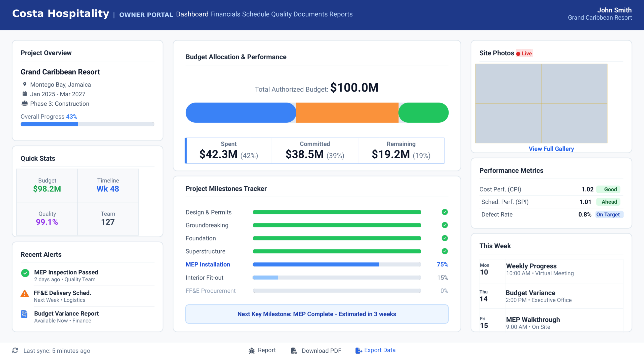Open the Financials nav item
This screenshot has height=362, width=644.
[225, 14]
